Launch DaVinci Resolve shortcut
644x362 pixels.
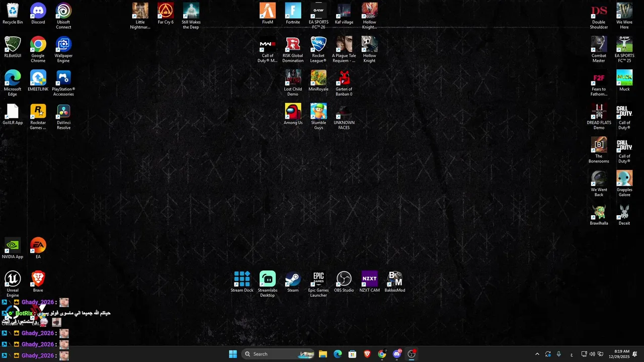pyautogui.click(x=63, y=117)
